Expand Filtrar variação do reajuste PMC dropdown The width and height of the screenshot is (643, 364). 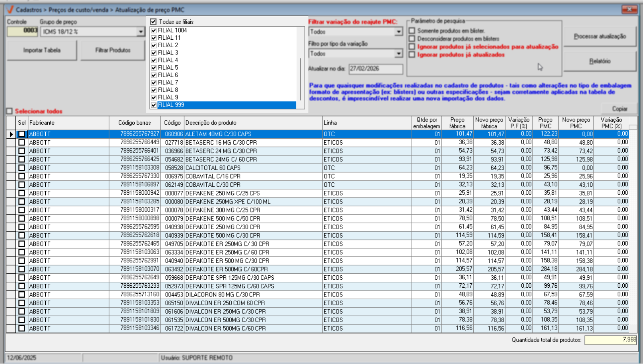(x=399, y=32)
